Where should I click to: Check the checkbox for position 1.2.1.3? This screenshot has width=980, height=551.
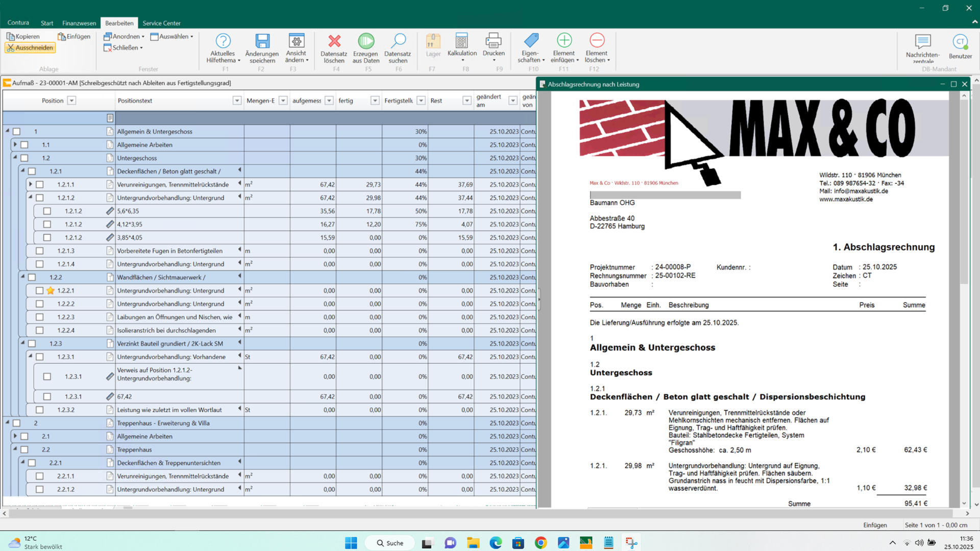(39, 251)
